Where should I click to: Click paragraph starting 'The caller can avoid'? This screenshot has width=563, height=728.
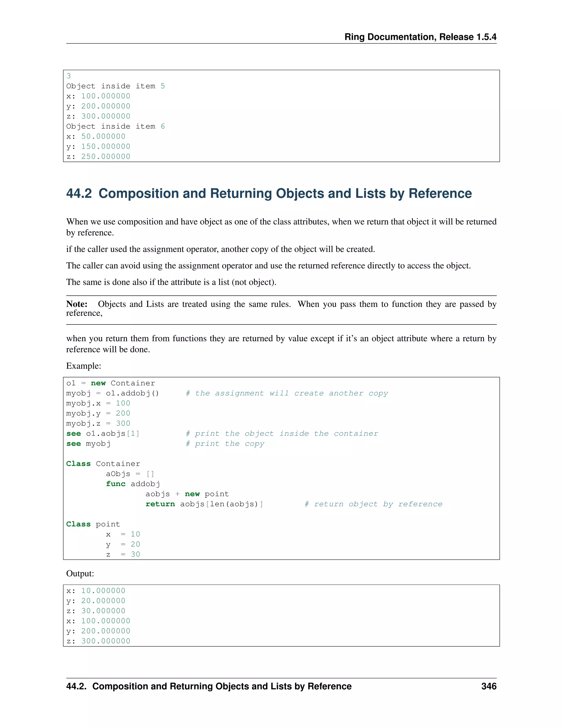click(268, 266)
